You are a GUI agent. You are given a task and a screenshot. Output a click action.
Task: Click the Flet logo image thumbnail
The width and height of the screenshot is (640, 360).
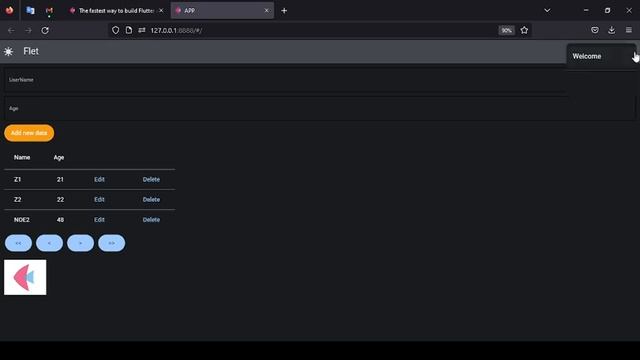25,278
